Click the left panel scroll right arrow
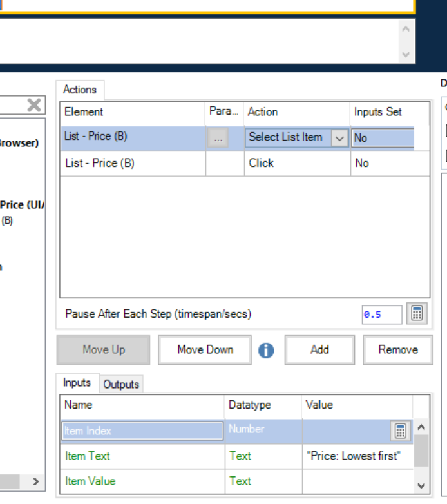The image size is (447, 504). [x=36, y=481]
